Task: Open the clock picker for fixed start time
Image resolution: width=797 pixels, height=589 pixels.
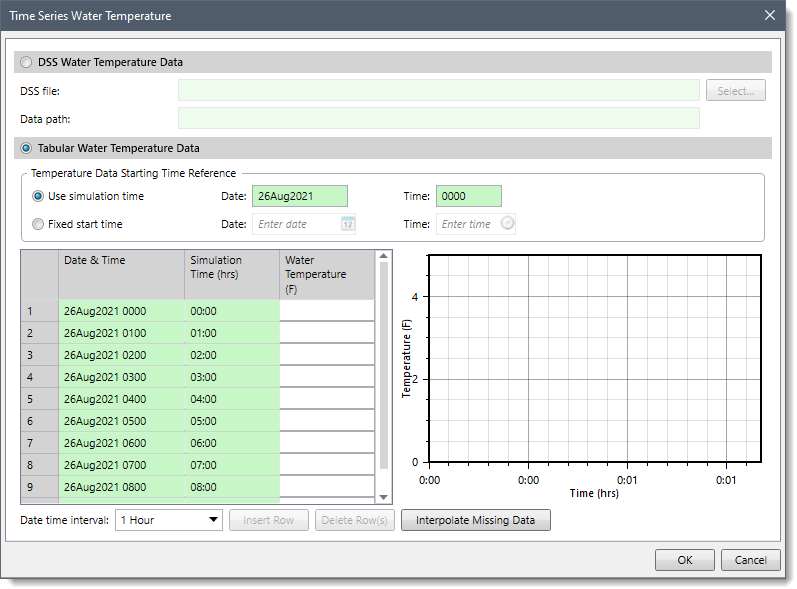Action: pos(507,223)
